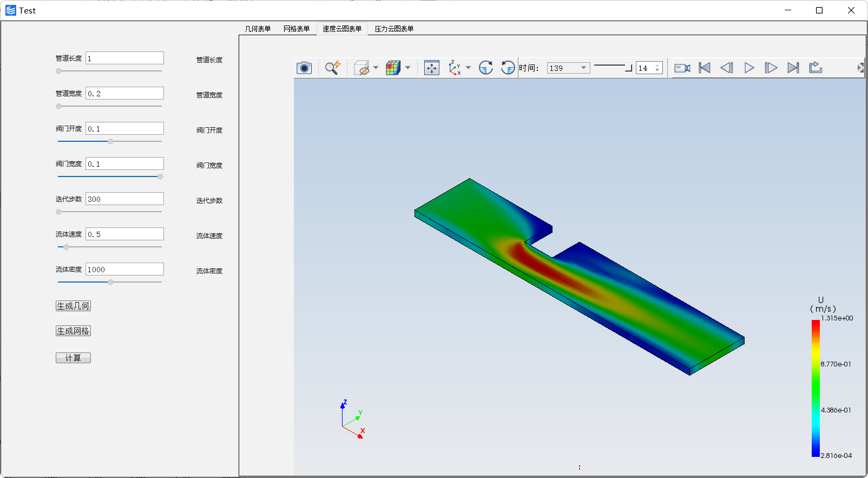Screen dimensions: 868x478
Task: Open dropdown arrow beside colored cube icon
Action: (407, 68)
